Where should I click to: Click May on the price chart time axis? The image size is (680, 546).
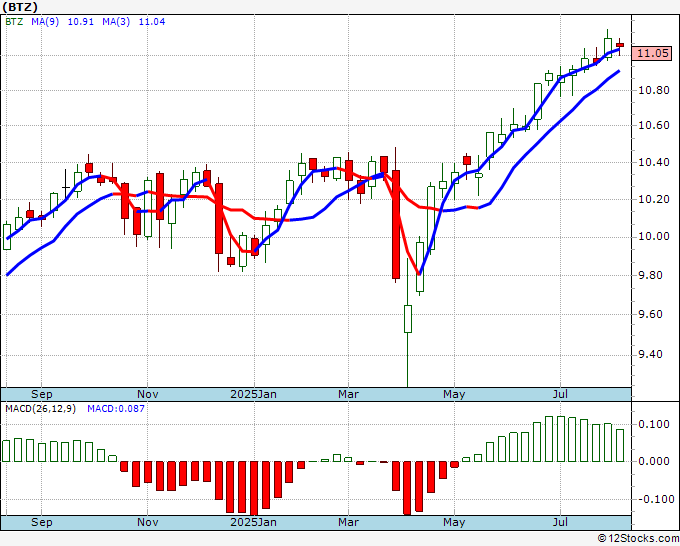[454, 394]
